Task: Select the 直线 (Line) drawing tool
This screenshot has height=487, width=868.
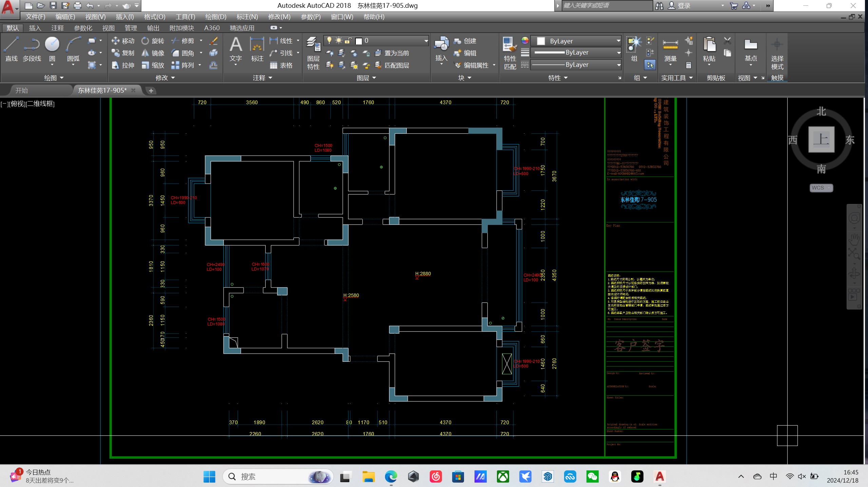Action: tap(11, 49)
